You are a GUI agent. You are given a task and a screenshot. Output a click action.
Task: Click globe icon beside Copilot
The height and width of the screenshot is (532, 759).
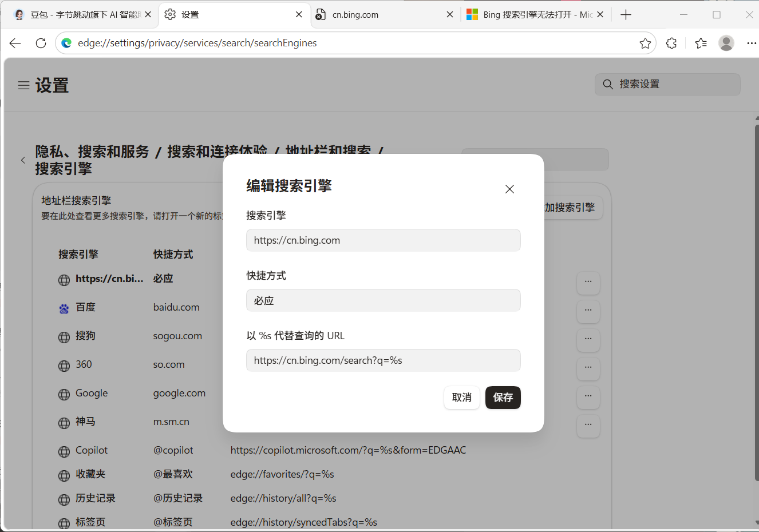click(64, 451)
